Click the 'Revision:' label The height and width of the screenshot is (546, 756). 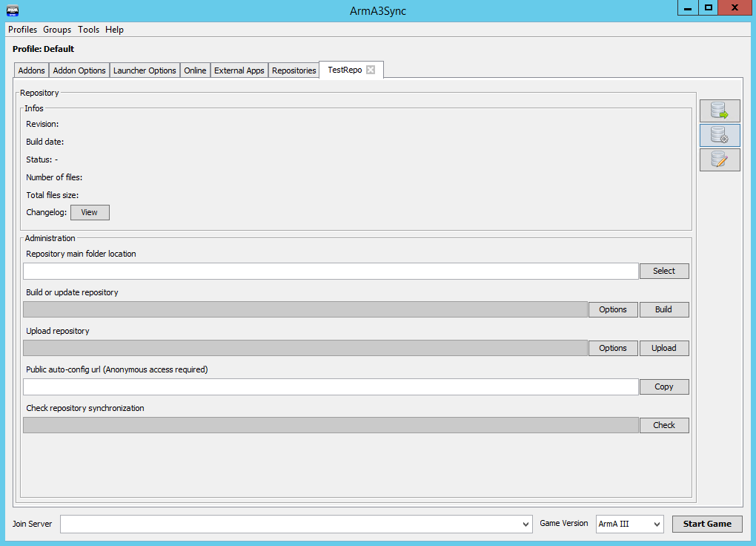tap(42, 124)
